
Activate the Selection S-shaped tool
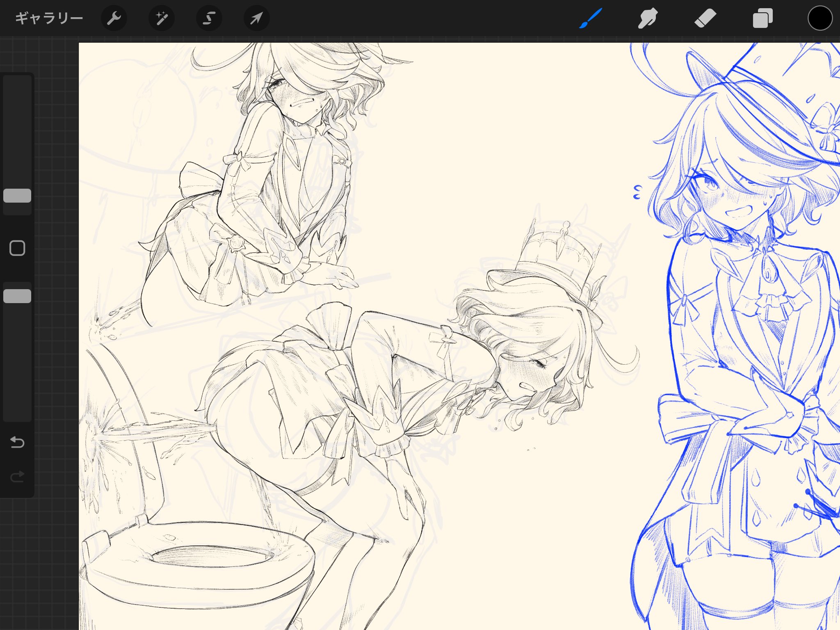tap(209, 18)
